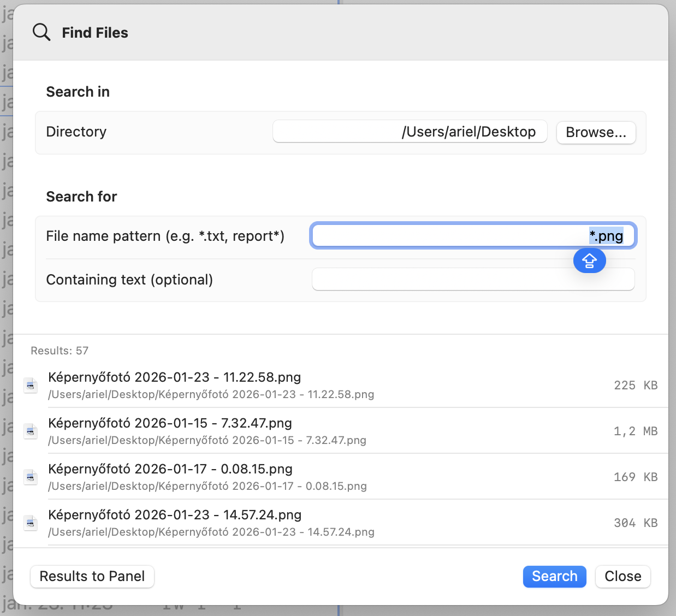Click the Containing text input field
The image size is (676, 616).
click(x=473, y=279)
